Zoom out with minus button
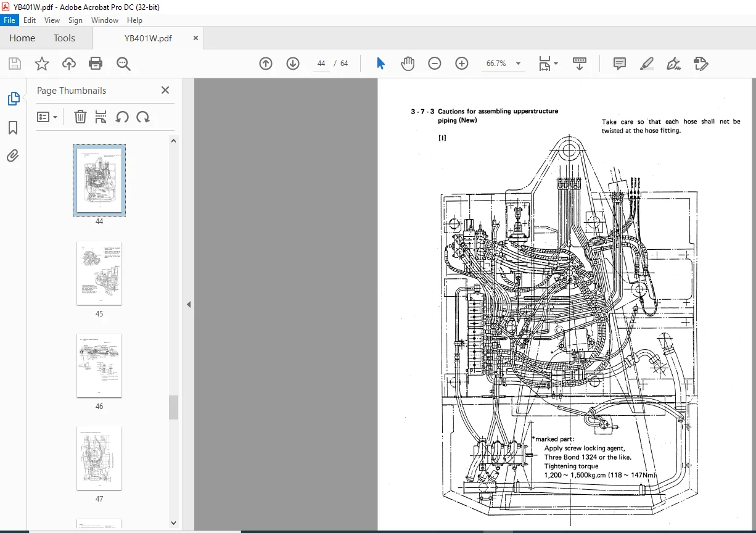756x533 pixels. 435,64
